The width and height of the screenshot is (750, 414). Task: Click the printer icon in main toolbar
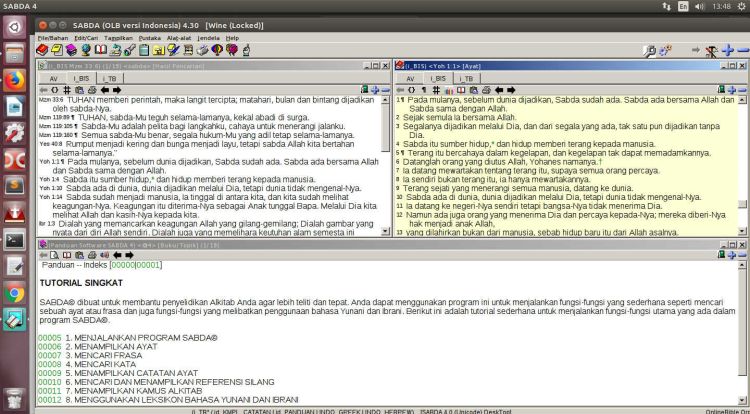point(203,50)
